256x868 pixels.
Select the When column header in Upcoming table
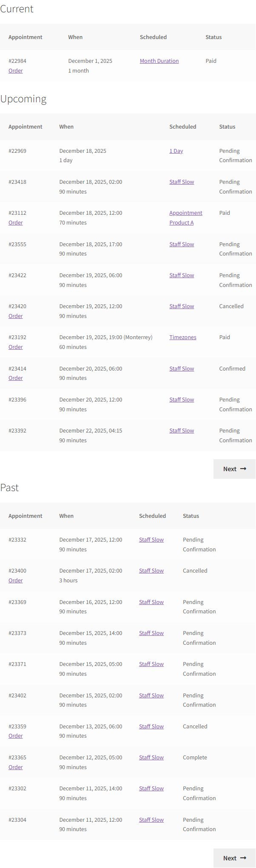click(x=66, y=126)
